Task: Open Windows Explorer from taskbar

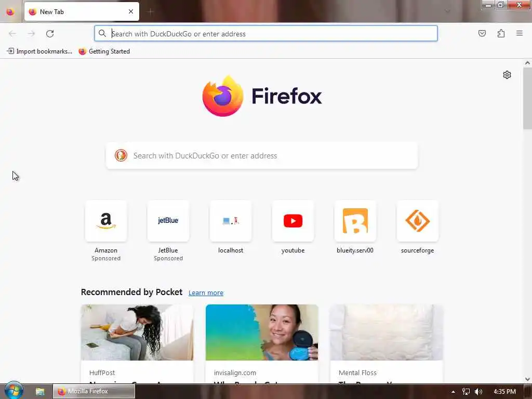Action: pos(40,392)
